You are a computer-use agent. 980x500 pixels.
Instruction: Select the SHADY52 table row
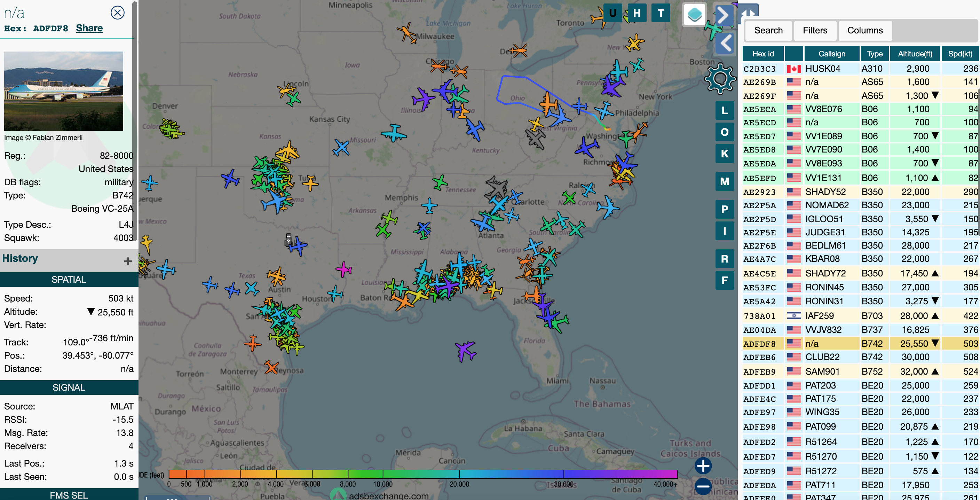(861, 192)
